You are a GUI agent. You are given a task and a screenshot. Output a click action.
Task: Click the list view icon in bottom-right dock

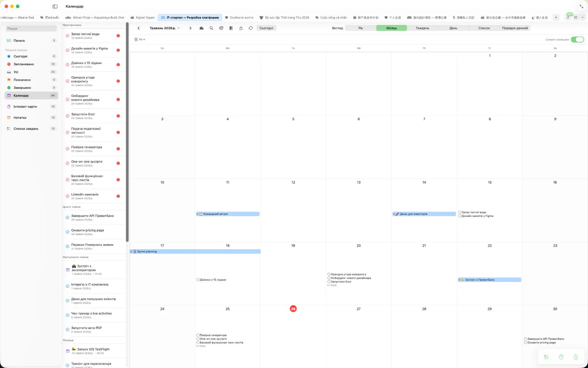click(546, 357)
